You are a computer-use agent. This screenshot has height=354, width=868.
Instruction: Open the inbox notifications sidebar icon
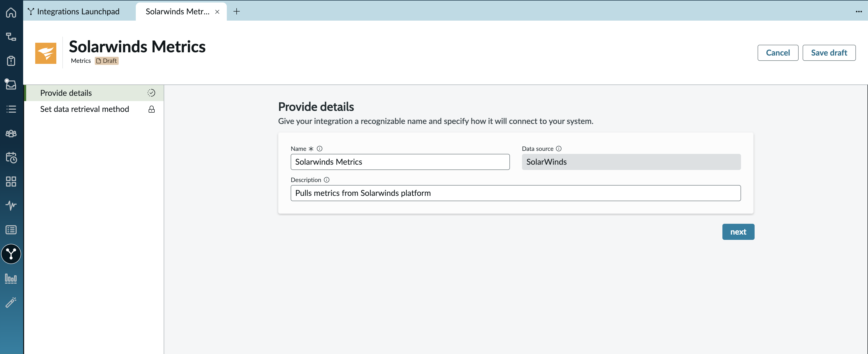click(x=11, y=84)
